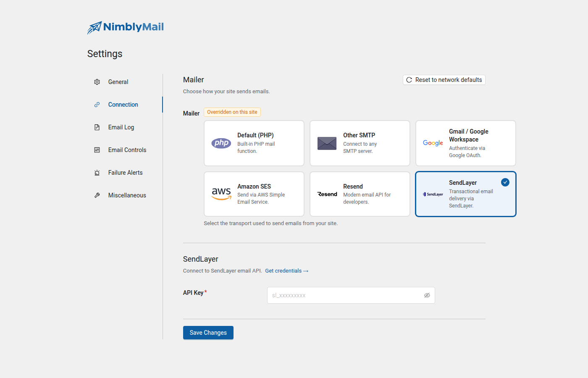Image resolution: width=588 pixels, height=378 pixels.
Task: Click the API Key label
Action: click(193, 293)
